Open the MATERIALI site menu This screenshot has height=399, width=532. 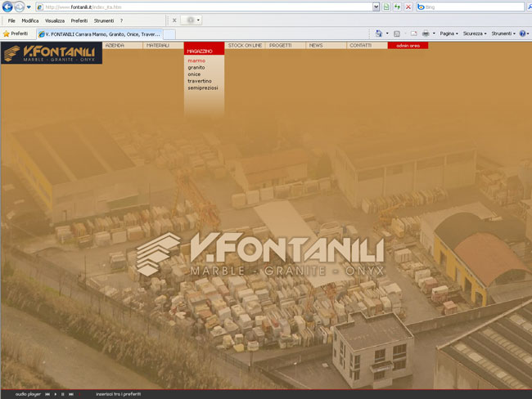tap(163, 46)
